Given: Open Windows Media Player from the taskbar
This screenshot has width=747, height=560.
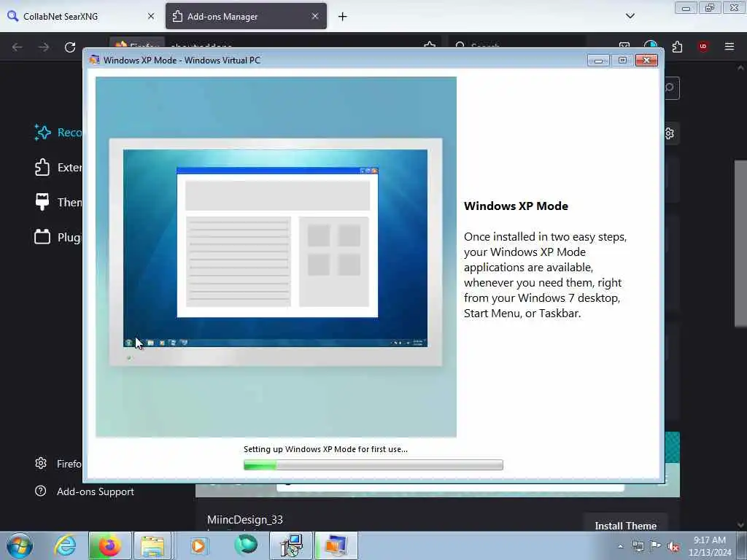Looking at the screenshot, I should (x=198, y=545).
